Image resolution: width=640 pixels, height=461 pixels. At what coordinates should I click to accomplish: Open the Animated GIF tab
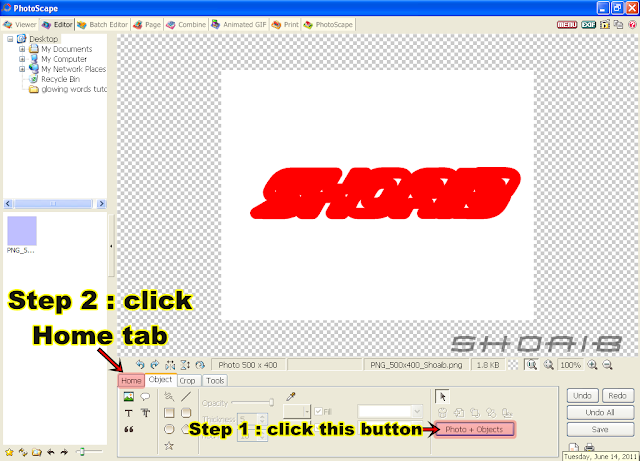(239, 24)
